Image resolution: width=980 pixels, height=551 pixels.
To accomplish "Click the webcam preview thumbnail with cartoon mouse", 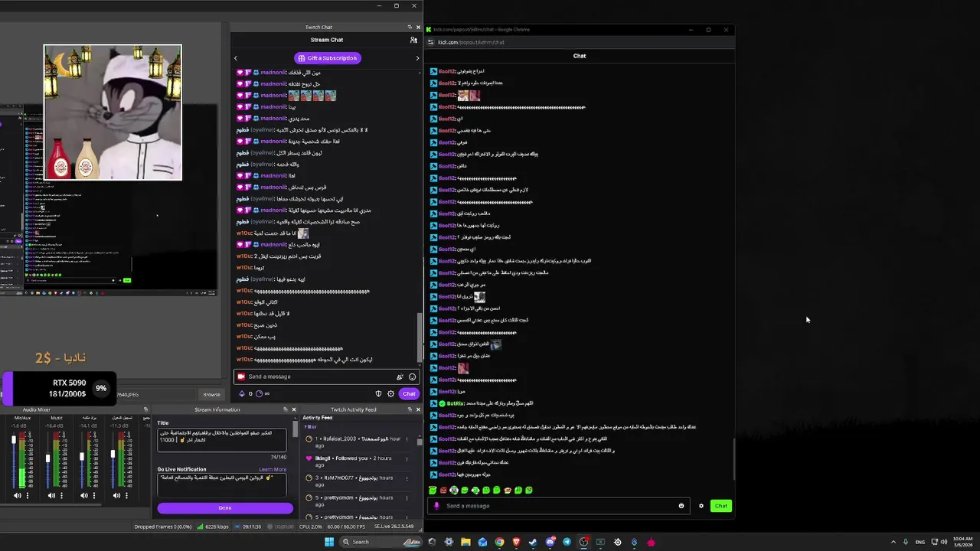I will (113, 112).
